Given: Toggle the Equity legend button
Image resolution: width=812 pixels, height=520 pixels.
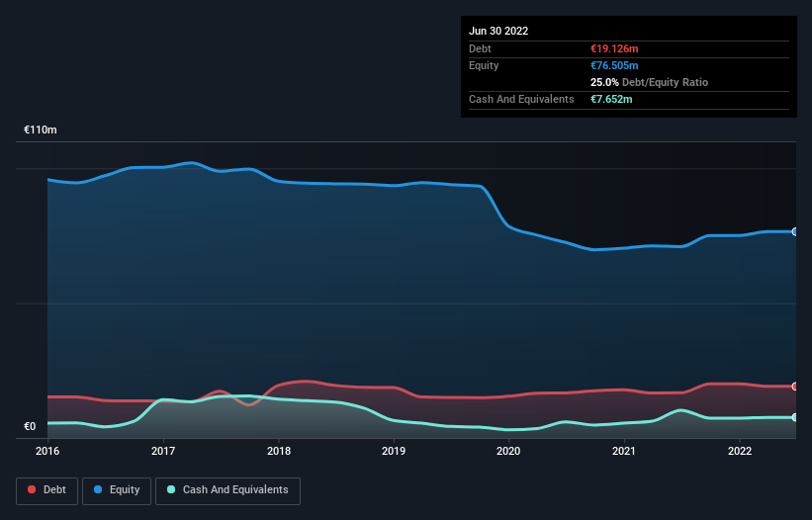Looking at the screenshot, I should (x=117, y=490).
